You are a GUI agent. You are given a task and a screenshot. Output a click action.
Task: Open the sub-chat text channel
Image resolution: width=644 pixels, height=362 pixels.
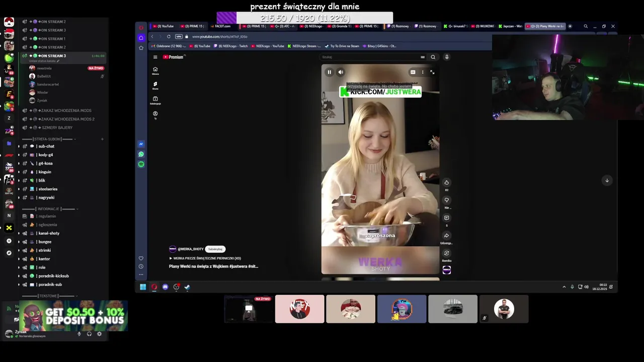pyautogui.click(x=63, y=146)
